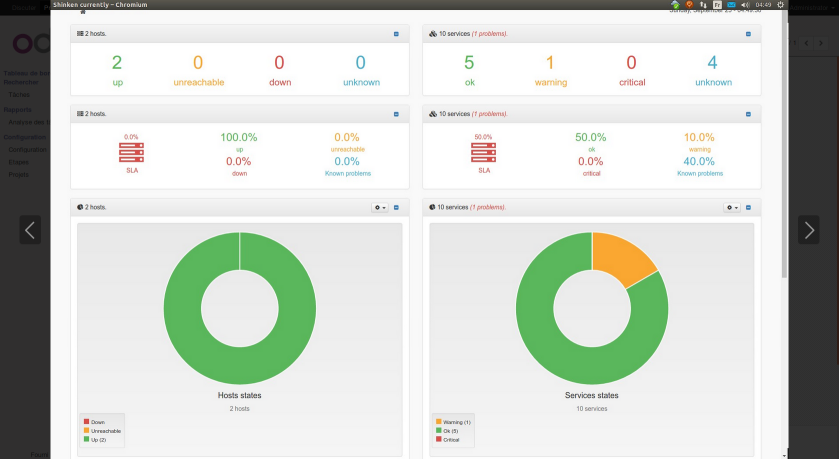Click the background page's previous-record pager arrow

pyautogui.click(x=806, y=43)
